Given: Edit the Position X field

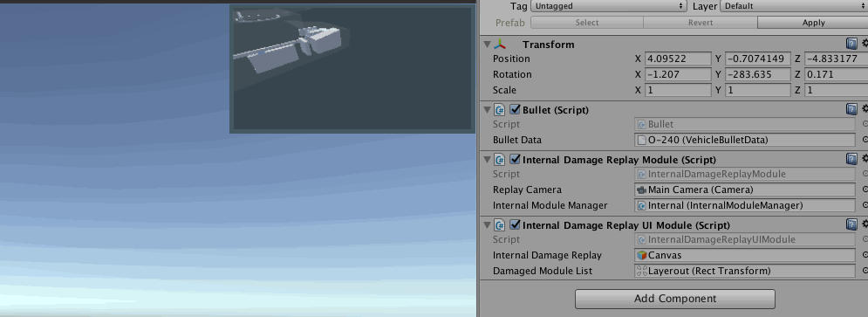Looking at the screenshot, I should (x=678, y=59).
